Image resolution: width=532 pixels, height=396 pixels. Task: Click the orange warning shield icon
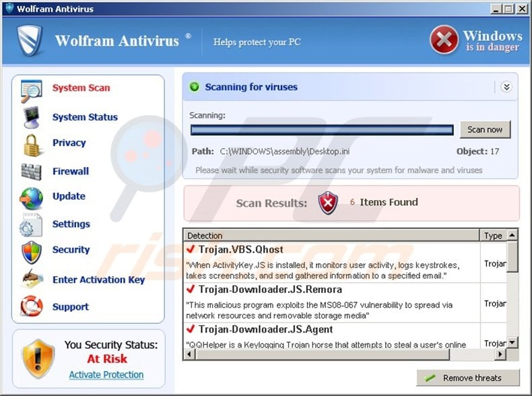coord(38,358)
